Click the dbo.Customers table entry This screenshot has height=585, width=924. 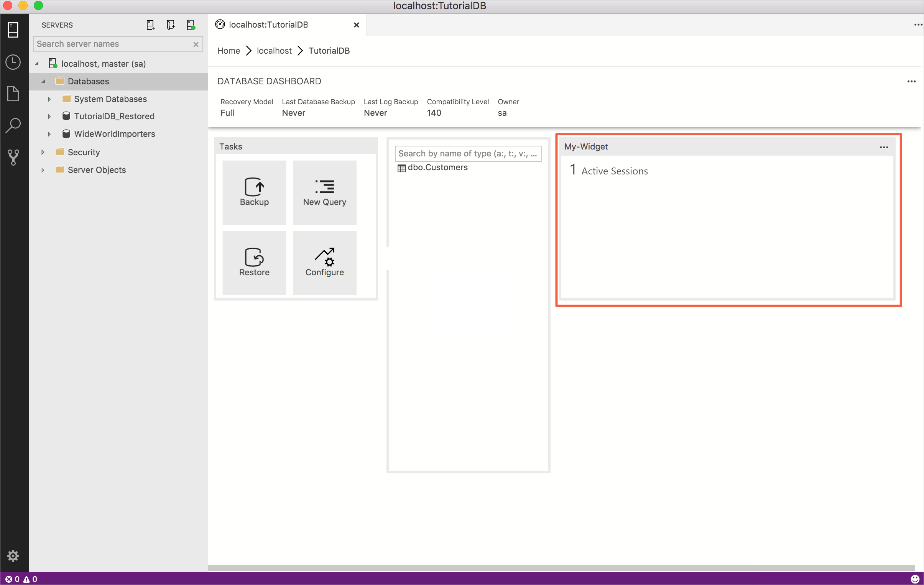[438, 167]
